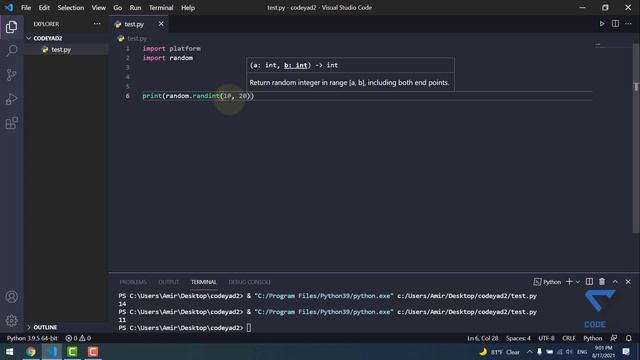
Task: Open the Search view in activity bar
Action: (11, 51)
